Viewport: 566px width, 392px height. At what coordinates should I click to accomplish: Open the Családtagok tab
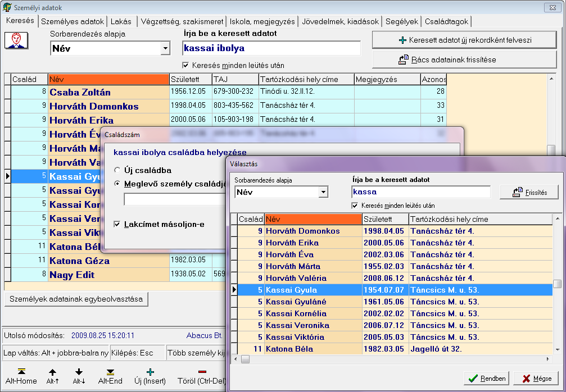[x=446, y=22]
